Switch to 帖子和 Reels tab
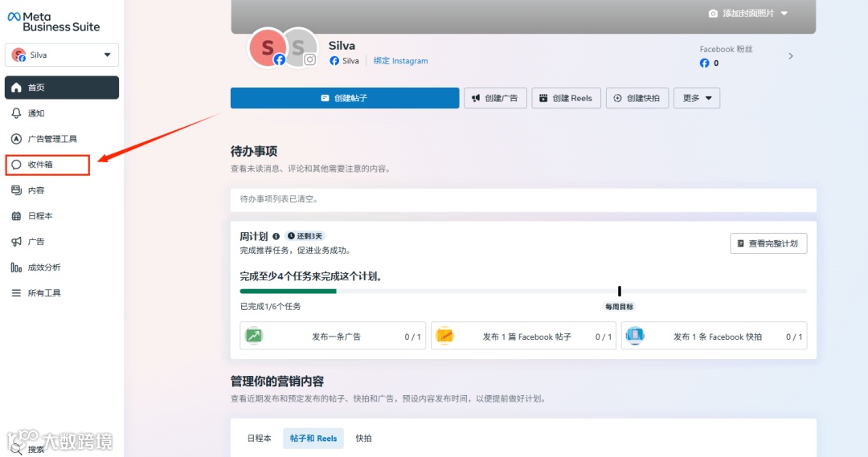 (313, 439)
